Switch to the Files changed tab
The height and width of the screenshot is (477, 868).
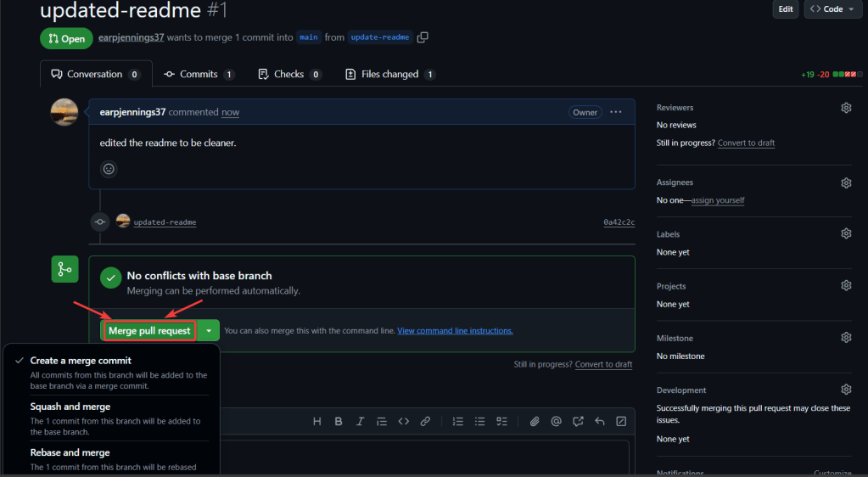389,75
